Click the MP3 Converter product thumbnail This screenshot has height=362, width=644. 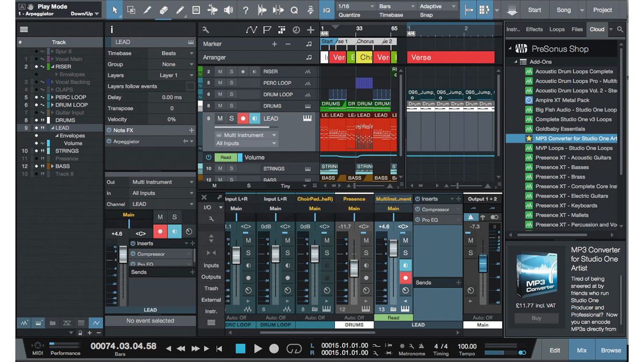(537, 276)
